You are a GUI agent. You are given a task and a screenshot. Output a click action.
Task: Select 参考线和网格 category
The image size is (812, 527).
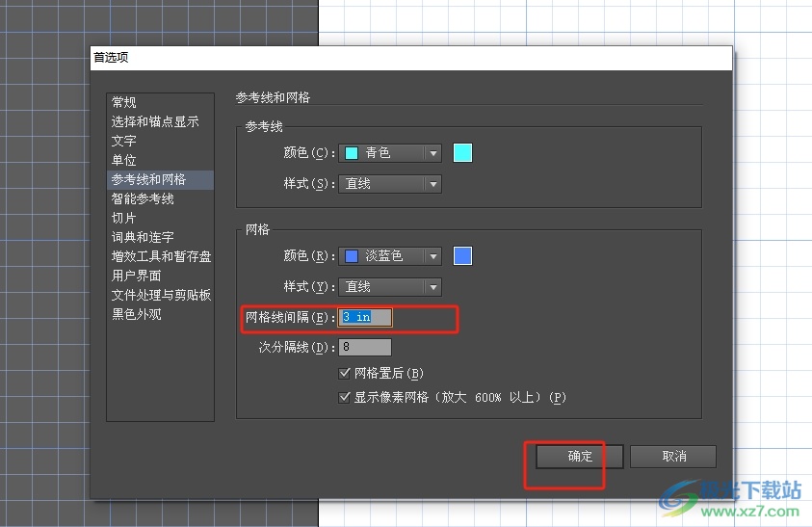pos(160,180)
